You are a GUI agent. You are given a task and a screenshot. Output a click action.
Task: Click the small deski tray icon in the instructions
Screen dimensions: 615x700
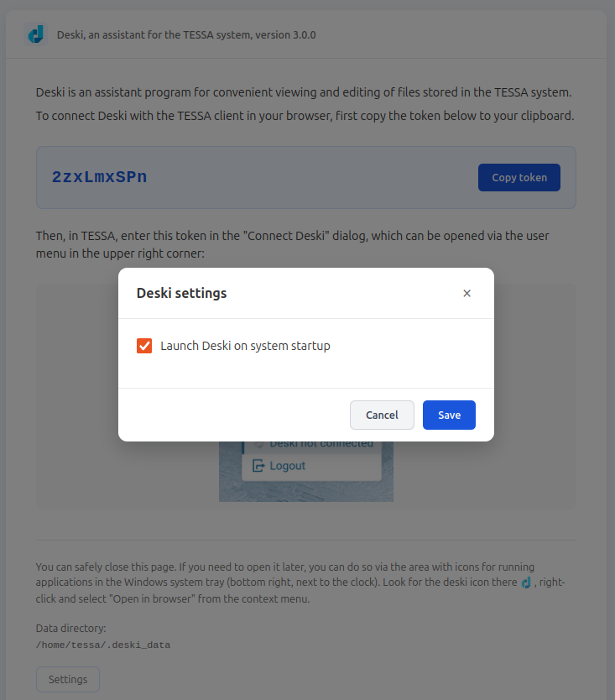(527, 582)
